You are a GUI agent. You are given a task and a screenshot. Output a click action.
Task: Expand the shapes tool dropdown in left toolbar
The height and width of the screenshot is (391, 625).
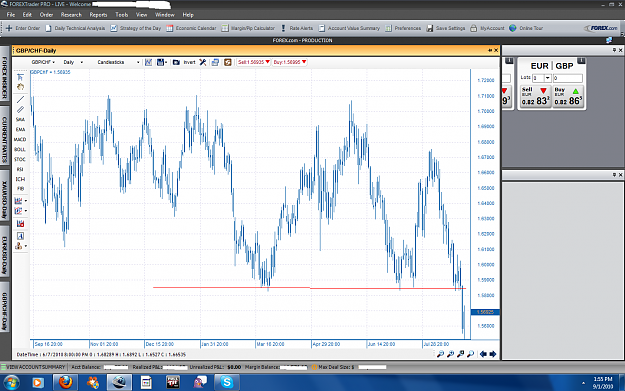point(26,246)
